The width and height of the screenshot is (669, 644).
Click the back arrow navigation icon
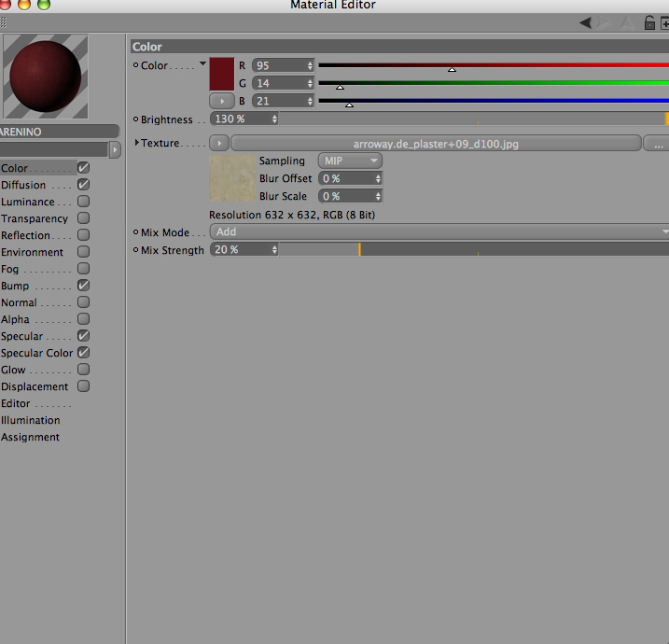tap(585, 22)
